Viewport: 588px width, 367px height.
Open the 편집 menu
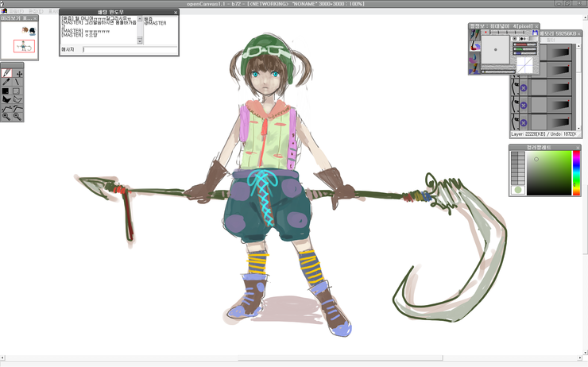coord(36,12)
